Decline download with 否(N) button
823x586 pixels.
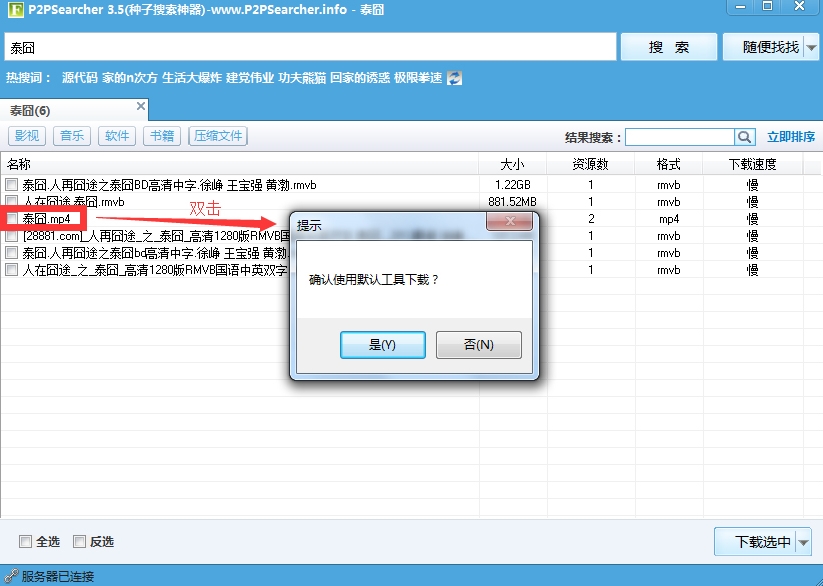[479, 345]
